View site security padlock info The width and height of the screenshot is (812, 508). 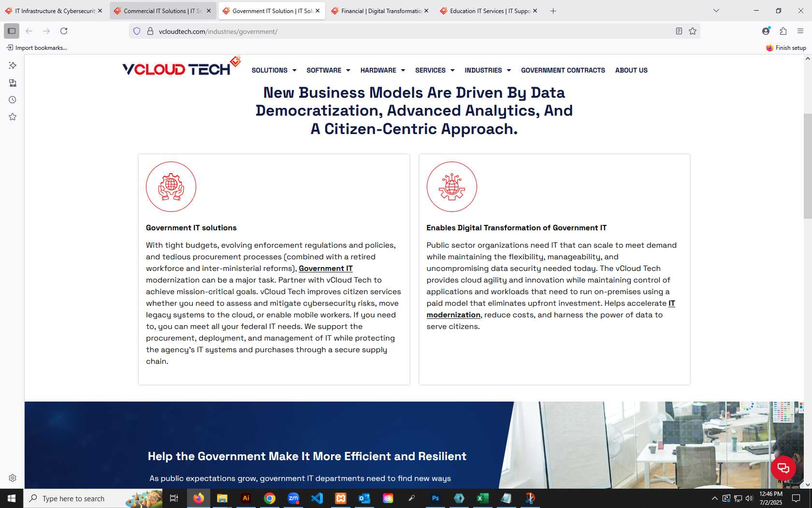pos(150,31)
